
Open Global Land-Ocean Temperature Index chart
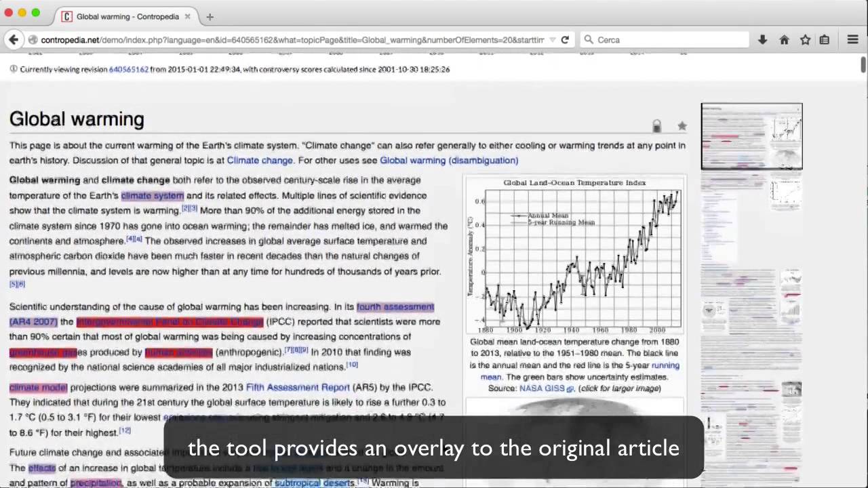tap(574, 256)
